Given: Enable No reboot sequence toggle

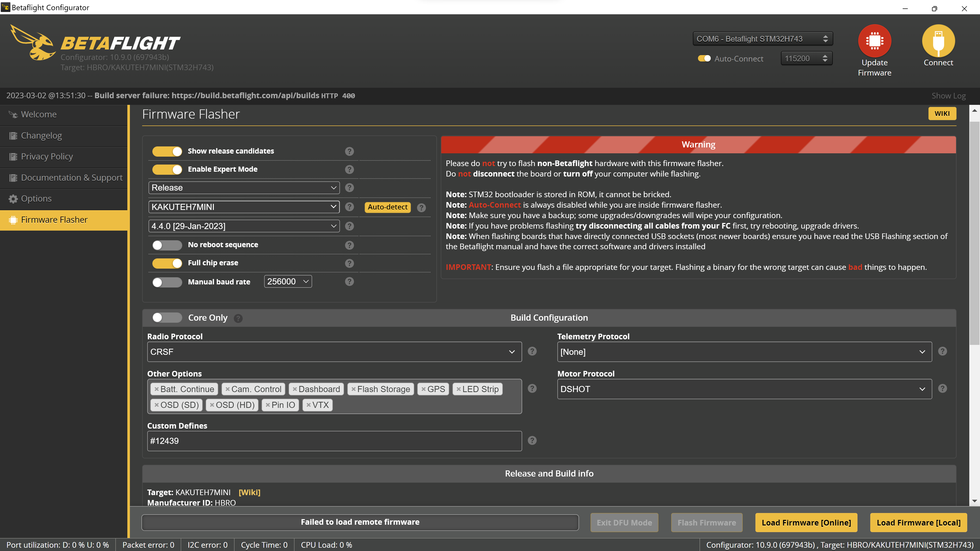Looking at the screenshot, I should 167,245.
